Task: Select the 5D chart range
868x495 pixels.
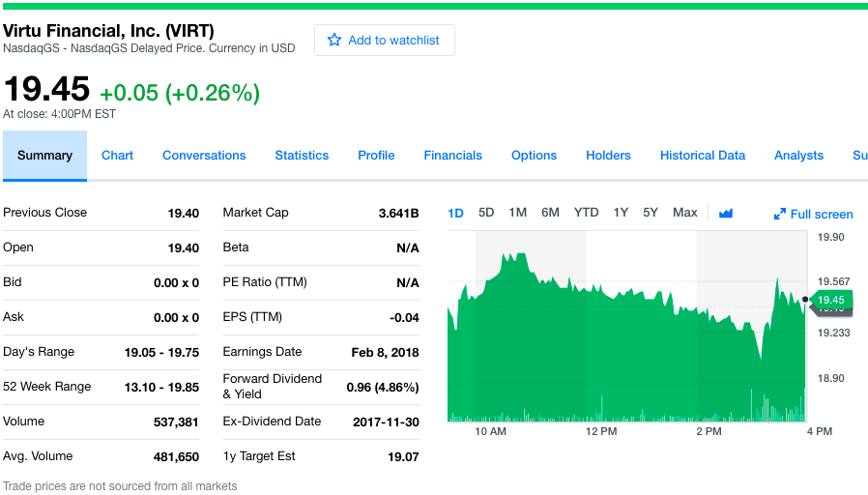Action: pyautogui.click(x=486, y=213)
